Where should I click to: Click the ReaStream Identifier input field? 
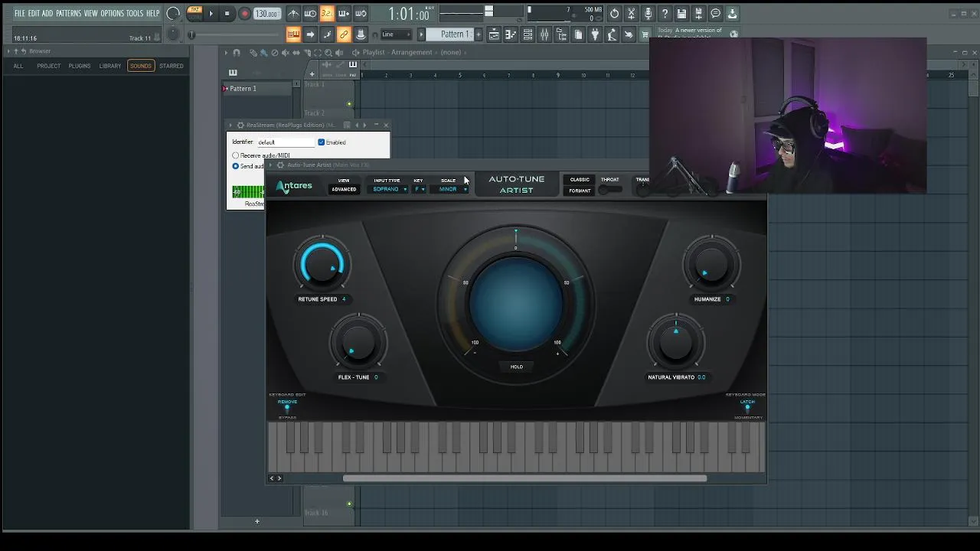[285, 142]
